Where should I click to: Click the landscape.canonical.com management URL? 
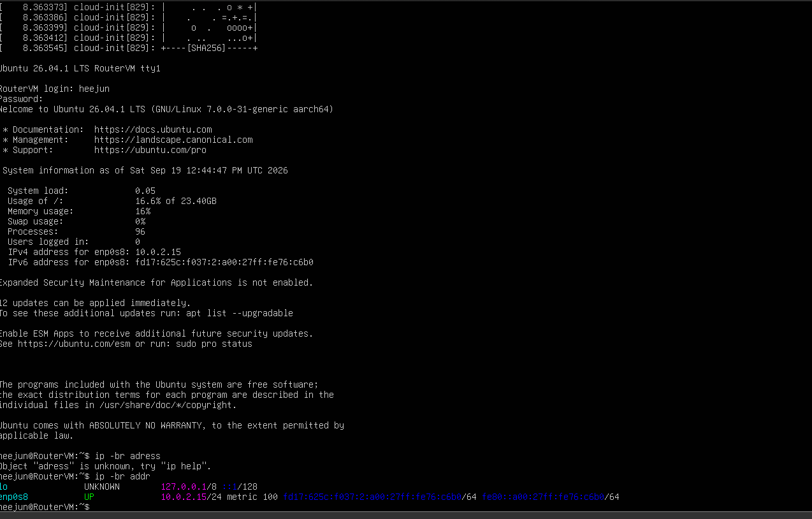pyautogui.click(x=173, y=140)
